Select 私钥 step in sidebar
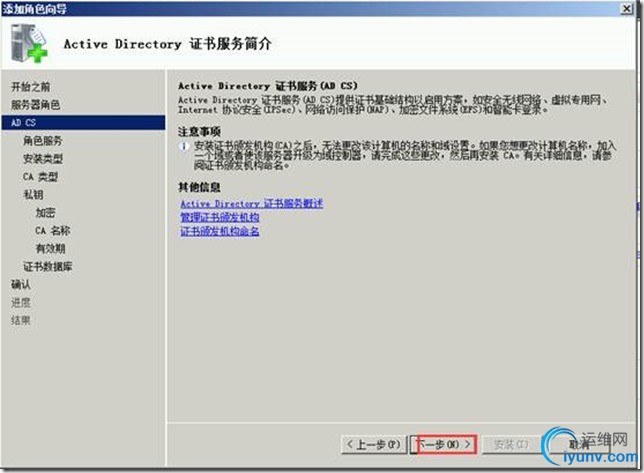644x473 pixels. click(x=33, y=195)
